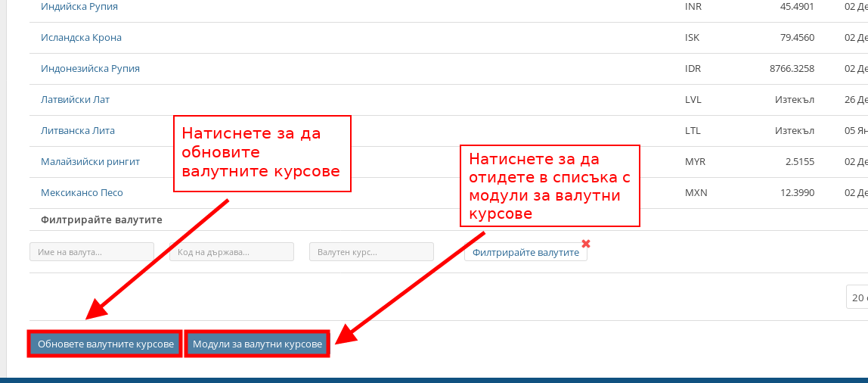Viewport: 868px width, 383px height.
Task: Open the Литванска Лита currency link
Action: pyautogui.click(x=77, y=131)
